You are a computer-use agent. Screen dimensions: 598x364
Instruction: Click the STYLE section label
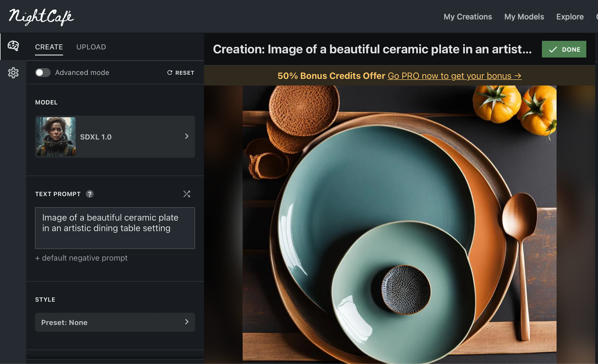click(45, 300)
